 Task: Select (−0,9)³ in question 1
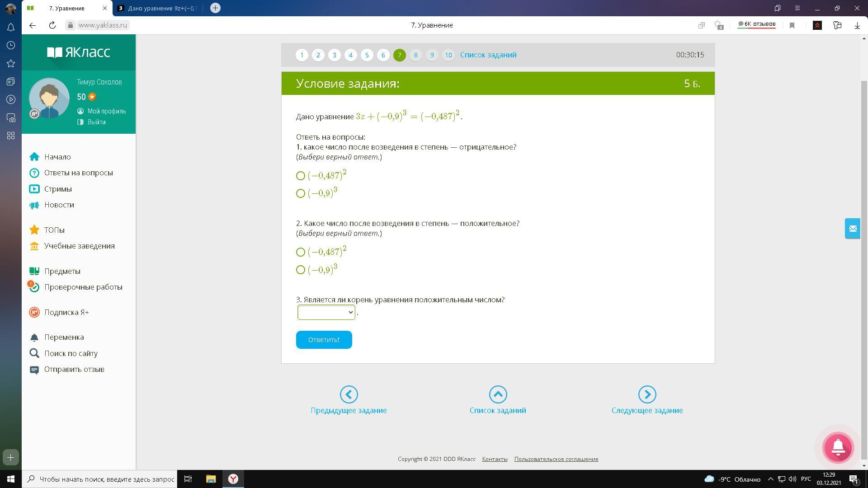301,194
